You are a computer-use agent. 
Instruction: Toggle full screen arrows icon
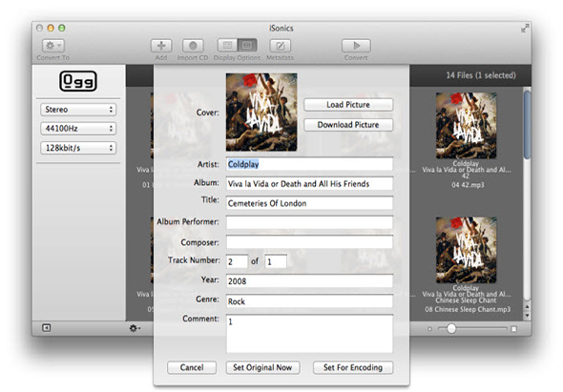(525, 29)
